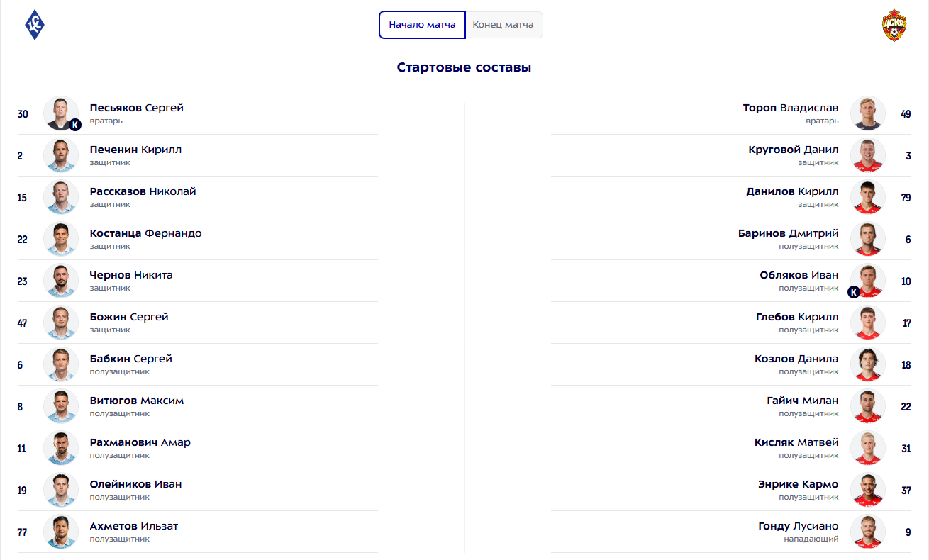Click Козлов Данила's portrait

pos(868,364)
